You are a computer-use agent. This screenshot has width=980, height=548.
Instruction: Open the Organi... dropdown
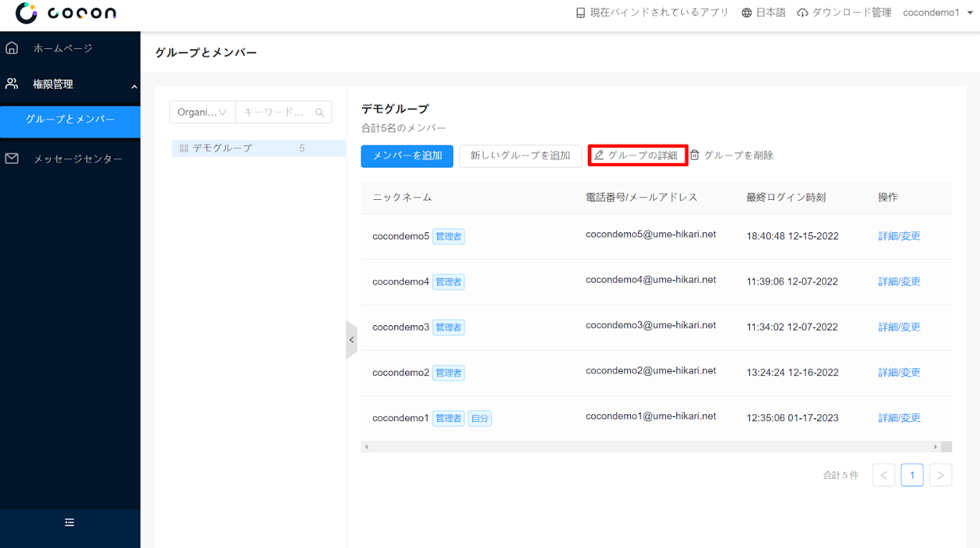coord(202,112)
